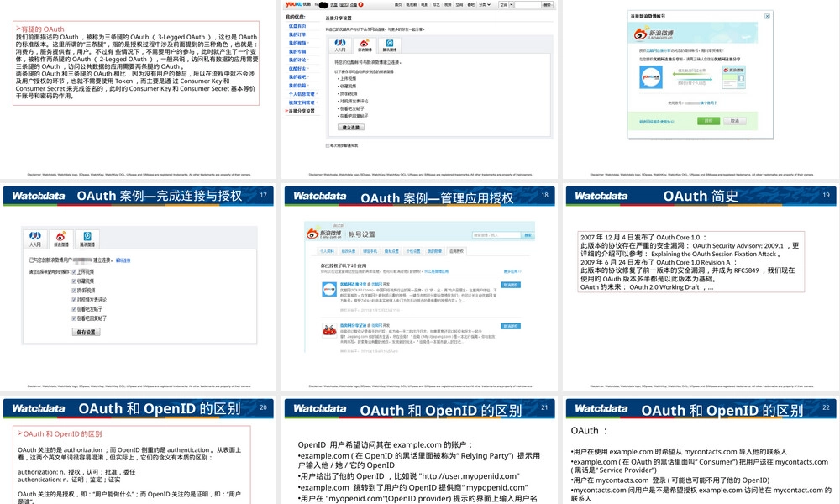The image size is (840, 504).
Task: Select the Tencent Weibo tab in the Youku connection-sharing slide
Action: [x=390, y=45]
